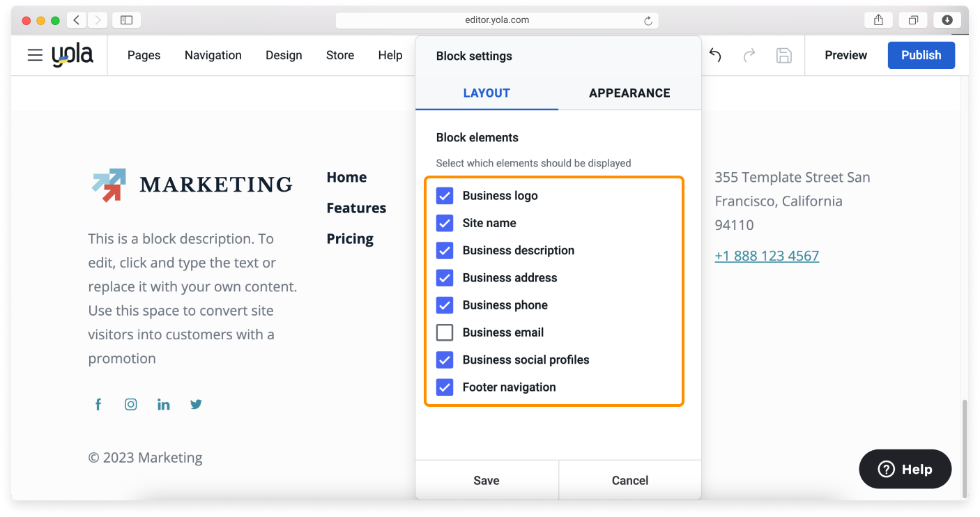Reload the page in the address bar
The image size is (980, 517).
click(648, 21)
